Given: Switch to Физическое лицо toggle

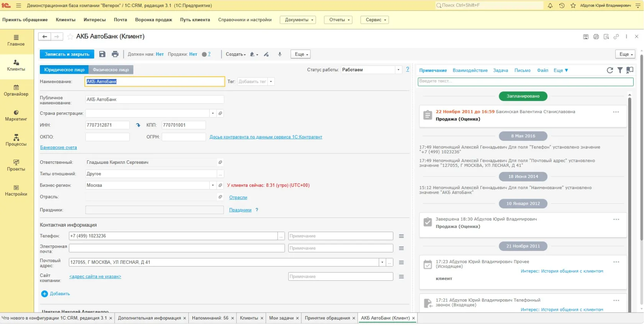Looking at the screenshot, I should point(111,70).
